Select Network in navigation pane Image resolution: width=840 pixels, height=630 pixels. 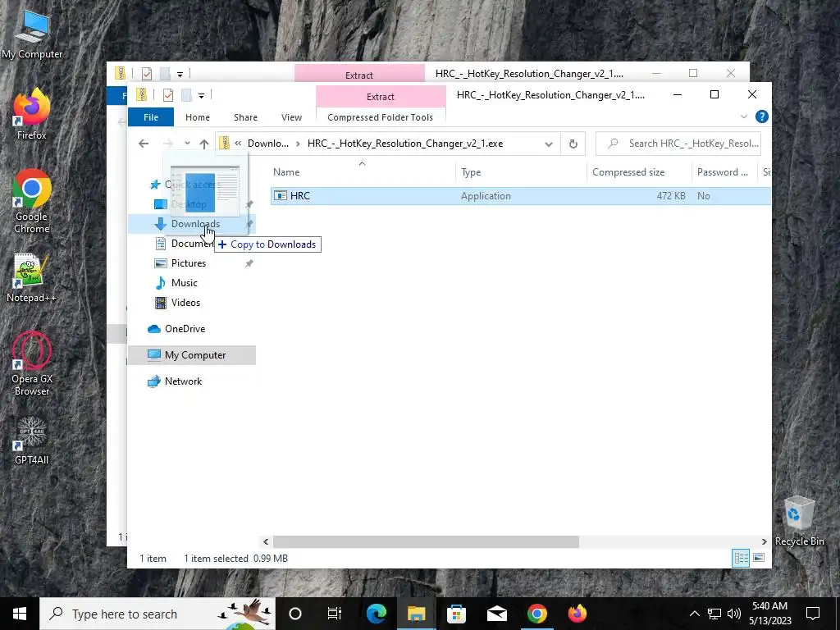click(183, 381)
